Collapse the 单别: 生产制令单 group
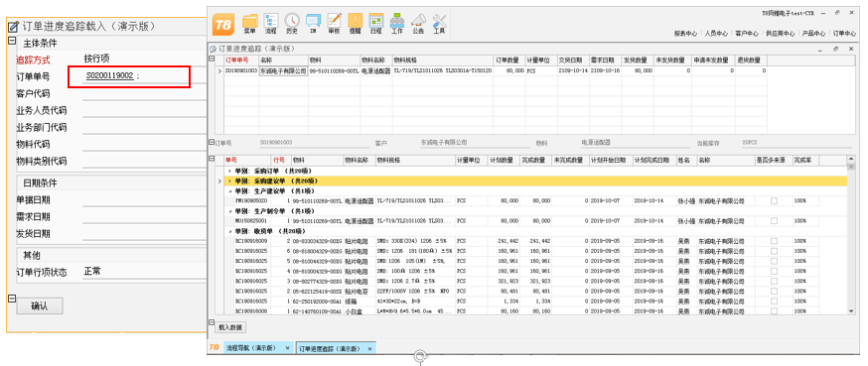 click(x=229, y=210)
